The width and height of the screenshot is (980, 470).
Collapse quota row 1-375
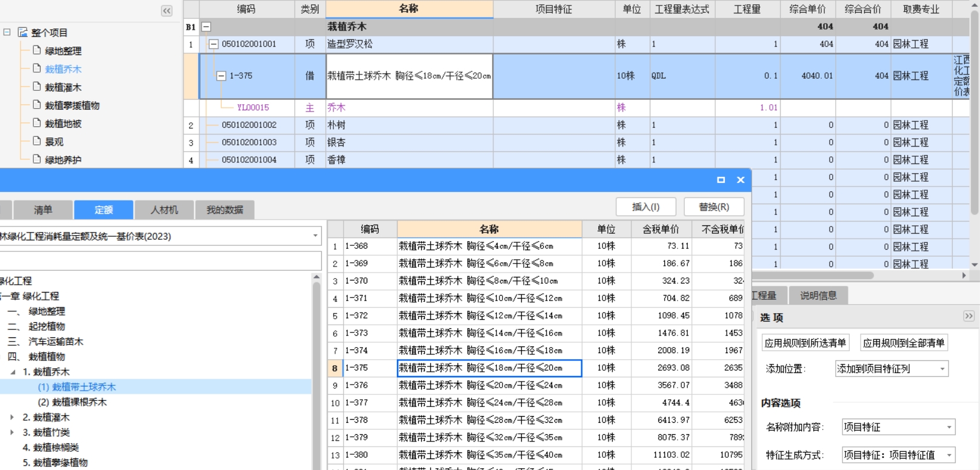point(221,76)
